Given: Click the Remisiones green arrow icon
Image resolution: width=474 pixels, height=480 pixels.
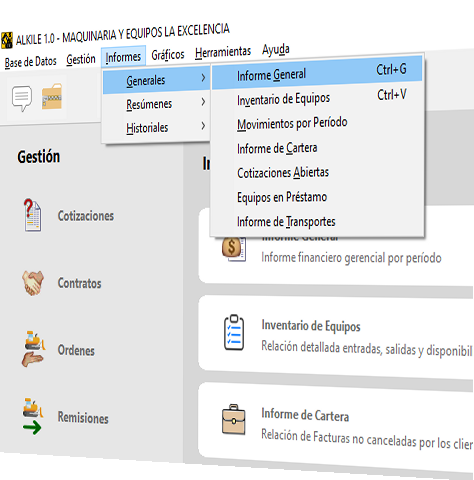Looking at the screenshot, I should coord(33,416).
